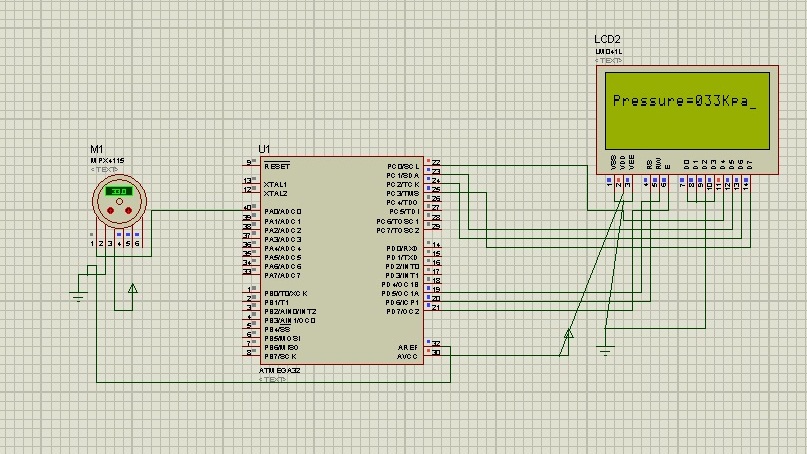Select the PA0/ADC0 pin on the microcontroller
This screenshot has height=454, width=807.
point(283,212)
